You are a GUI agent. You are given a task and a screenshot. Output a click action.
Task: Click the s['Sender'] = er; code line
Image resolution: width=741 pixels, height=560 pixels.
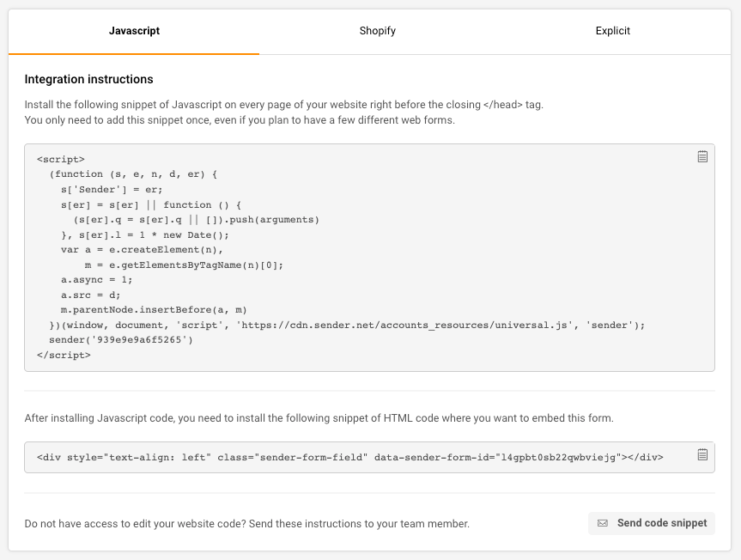[112, 190]
